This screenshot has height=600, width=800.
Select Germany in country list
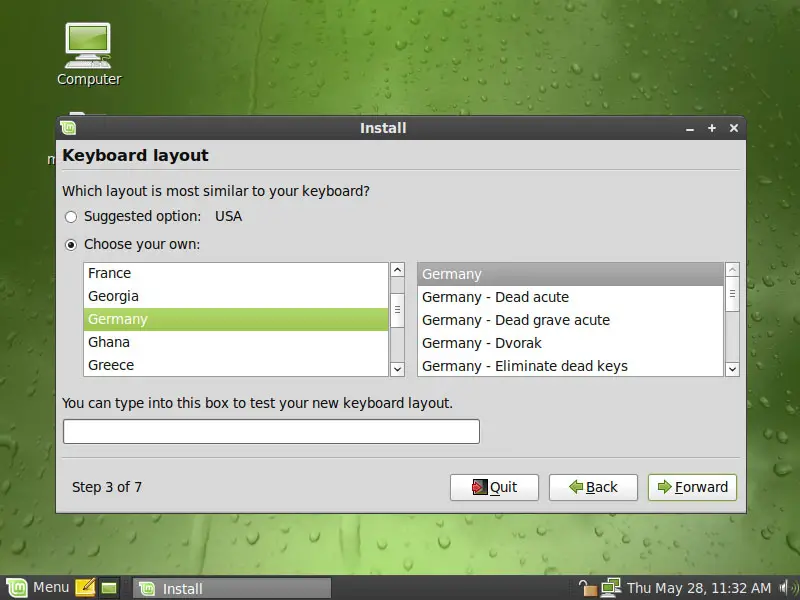point(236,319)
